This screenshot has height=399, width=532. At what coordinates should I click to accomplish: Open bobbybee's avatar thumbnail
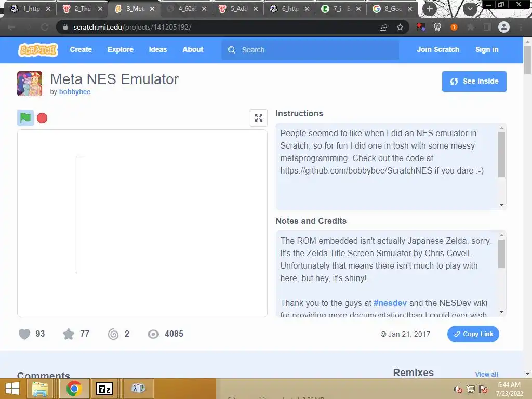pos(30,84)
